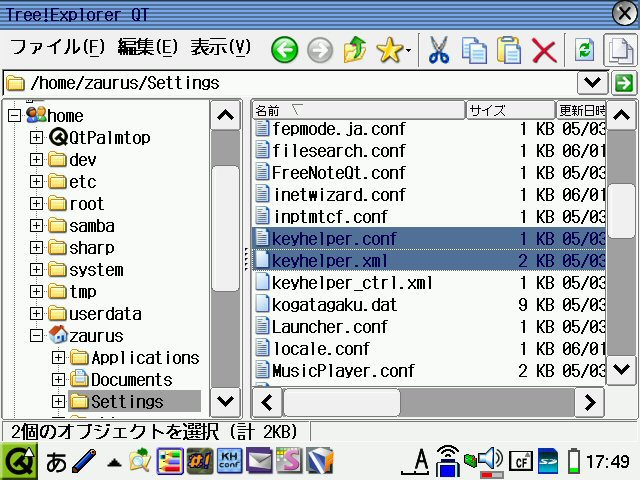Screen dimensions: 640x480
Task: Collapse the zaurus folder tree node
Action: pyautogui.click(x=37, y=336)
